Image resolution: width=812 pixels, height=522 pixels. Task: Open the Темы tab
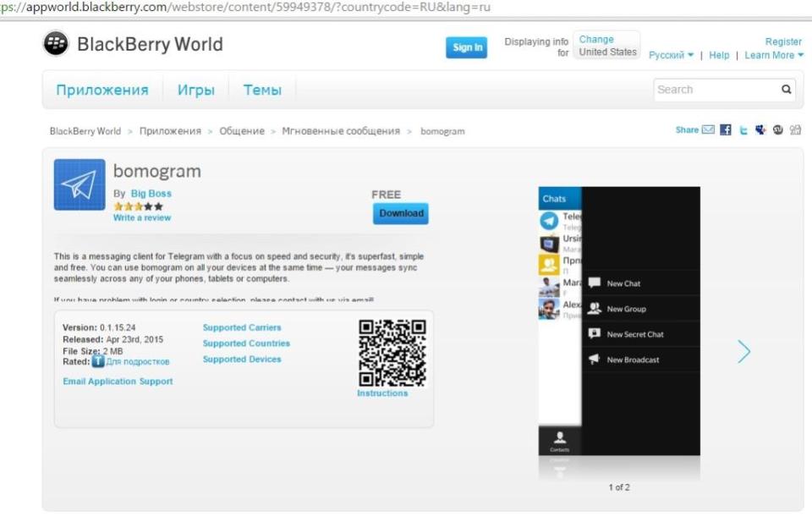click(262, 90)
